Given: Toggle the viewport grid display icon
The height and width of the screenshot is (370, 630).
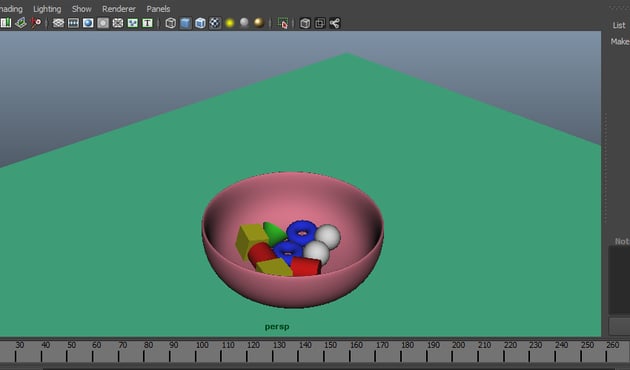Looking at the screenshot, I should pos(58,23).
